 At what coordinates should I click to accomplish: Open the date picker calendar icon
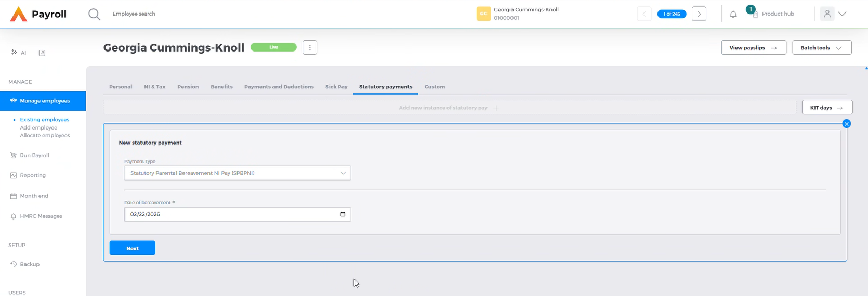point(343,214)
